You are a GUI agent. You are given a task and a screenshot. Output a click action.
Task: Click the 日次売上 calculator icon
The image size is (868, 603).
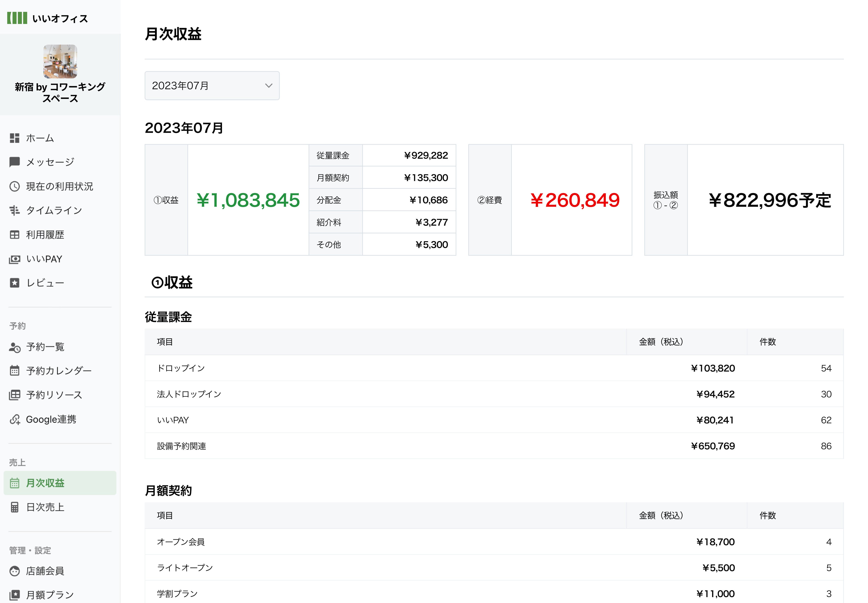click(x=14, y=507)
